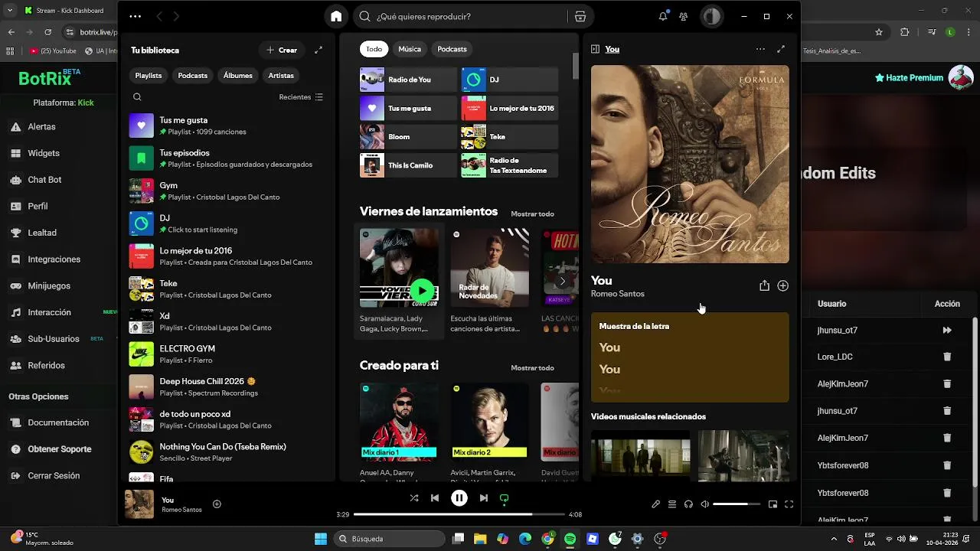
Task: Click song progress bar
Action: tap(459, 514)
